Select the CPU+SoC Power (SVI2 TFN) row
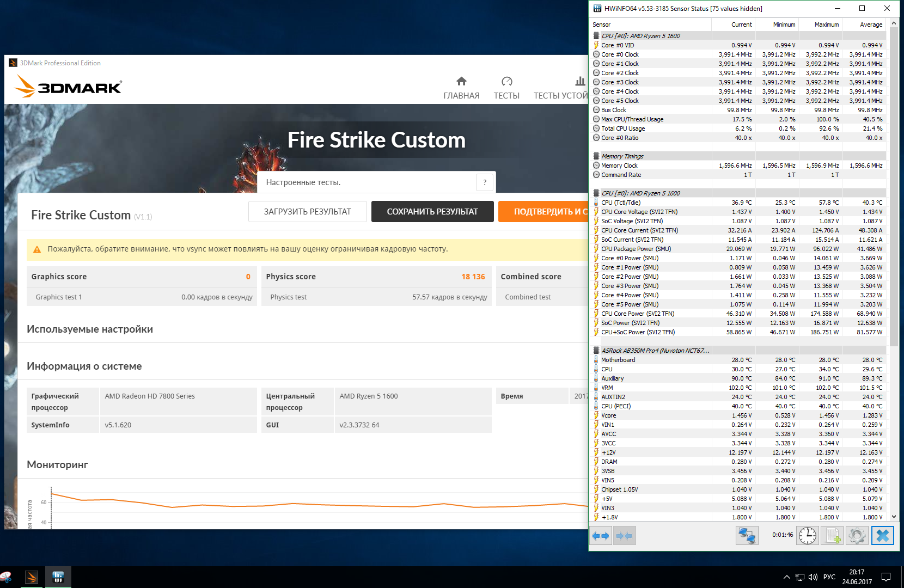This screenshot has height=588, width=904. 739,332
